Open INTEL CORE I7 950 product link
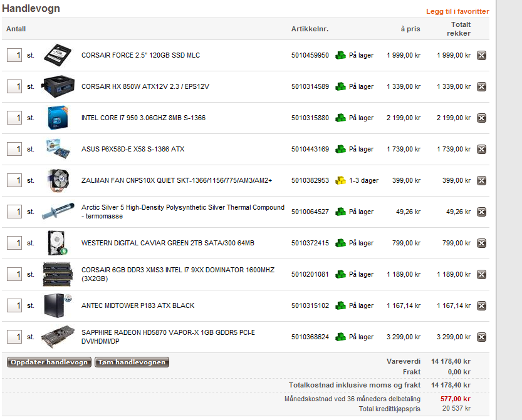This screenshot has width=522, height=420. click(144, 118)
